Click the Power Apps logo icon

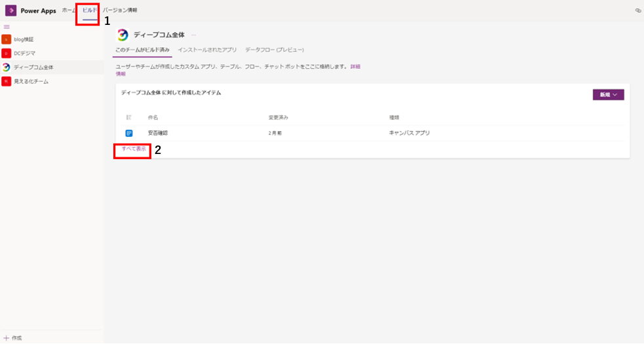pyautogui.click(x=10, y=10)
